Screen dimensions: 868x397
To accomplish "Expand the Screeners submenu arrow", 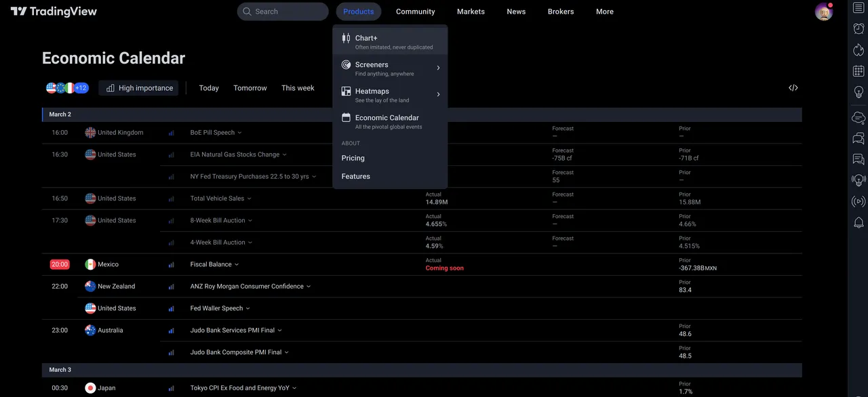I will coord(438,68).
